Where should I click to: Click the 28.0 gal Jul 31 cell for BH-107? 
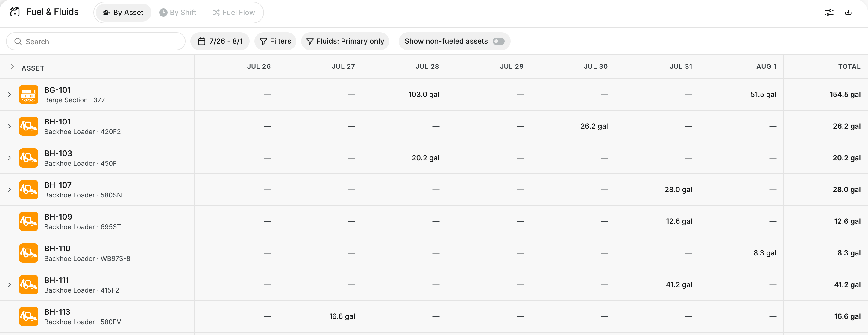tap(678, 190)
